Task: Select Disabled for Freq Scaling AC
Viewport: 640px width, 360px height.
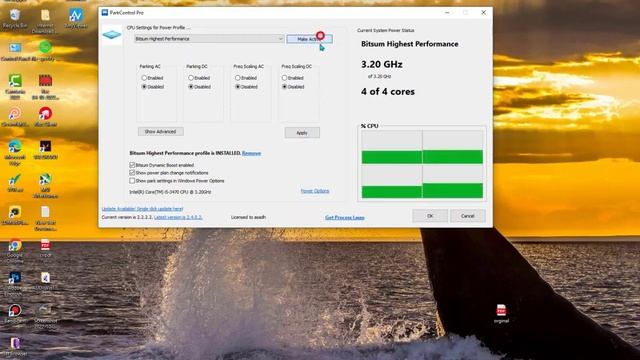Action: pos(246,87)
